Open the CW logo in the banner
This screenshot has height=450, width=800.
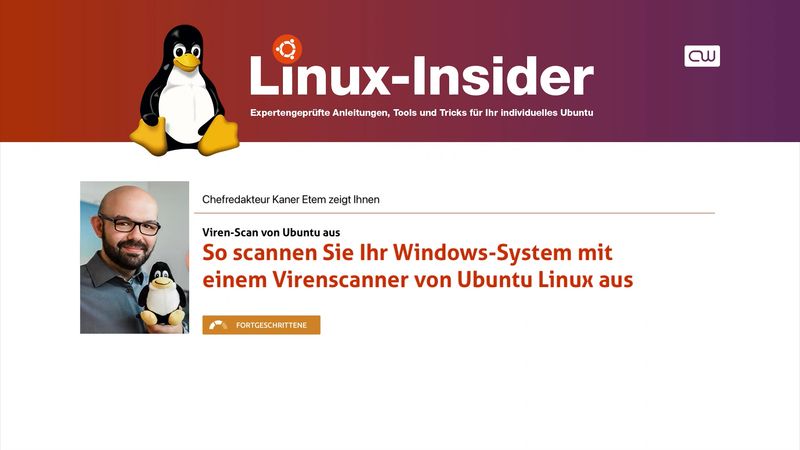coord(702,56)
